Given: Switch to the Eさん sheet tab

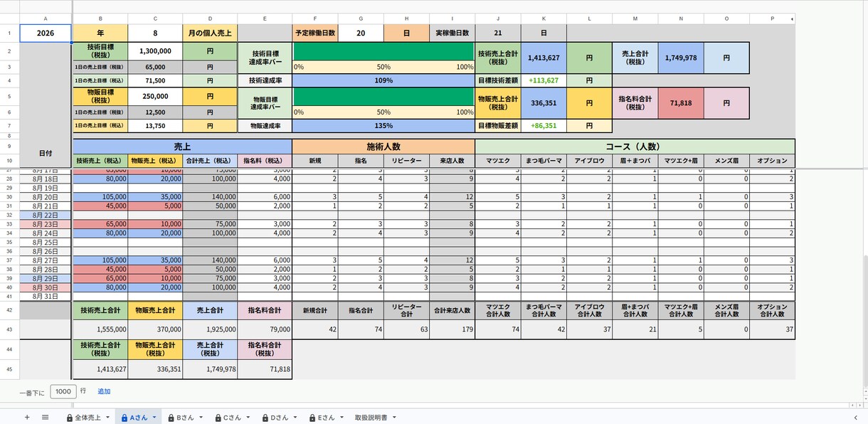Looking at the screenshot, I should (x=325, y=418).
